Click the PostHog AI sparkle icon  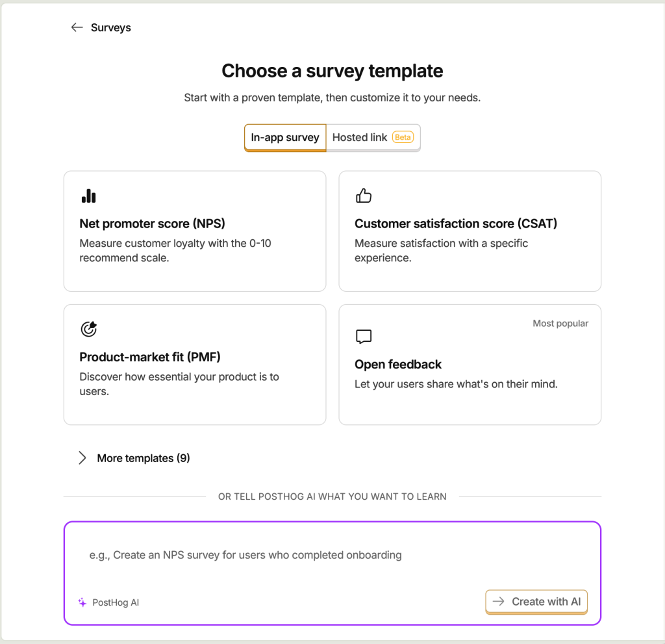(x=82, y=602)
